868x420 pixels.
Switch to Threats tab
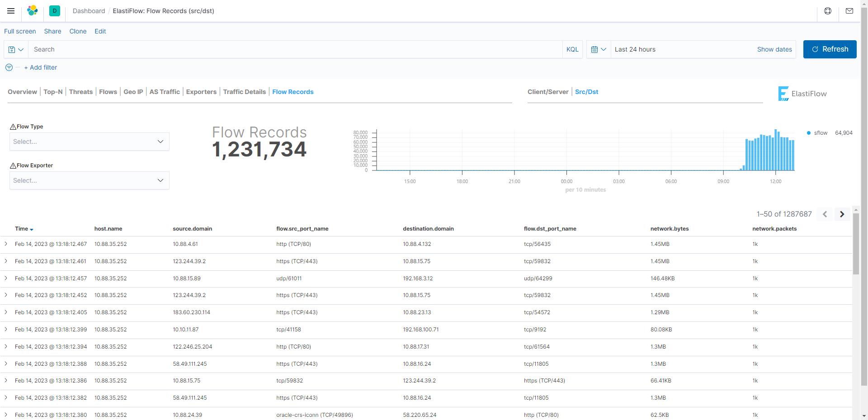pos(81,92)
